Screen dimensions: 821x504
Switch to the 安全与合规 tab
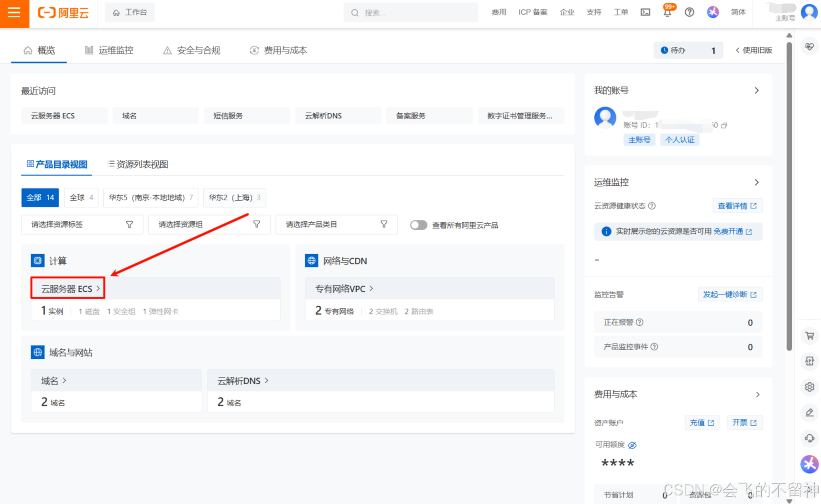(192, 50)
